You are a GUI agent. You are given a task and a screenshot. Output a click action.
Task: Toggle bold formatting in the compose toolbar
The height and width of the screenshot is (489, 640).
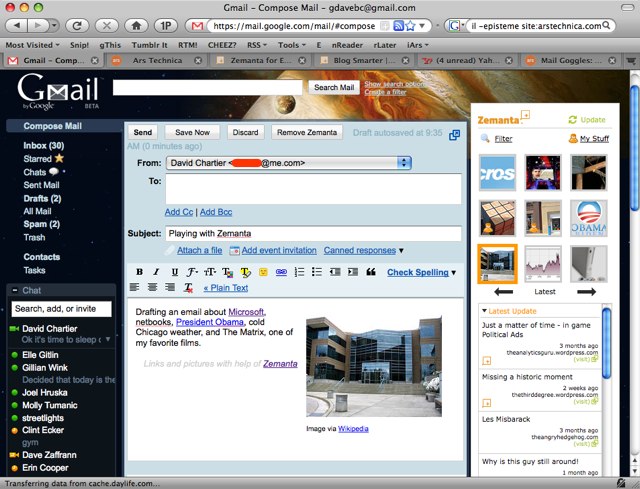click(139, 272)
